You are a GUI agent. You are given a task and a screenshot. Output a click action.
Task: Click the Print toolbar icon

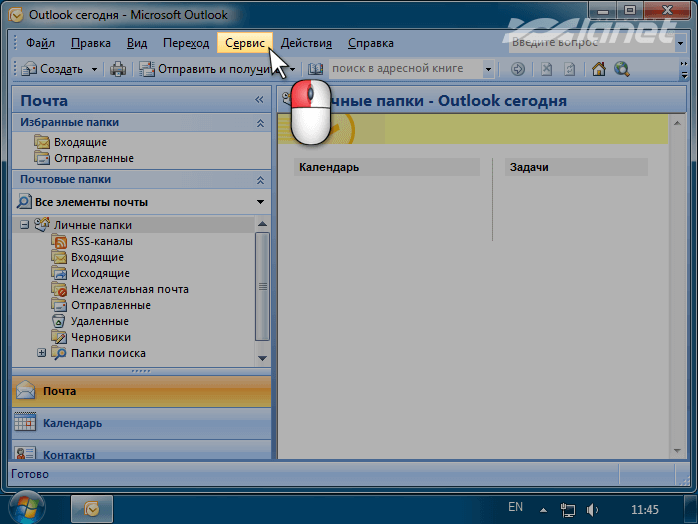[x=118, y=69]
